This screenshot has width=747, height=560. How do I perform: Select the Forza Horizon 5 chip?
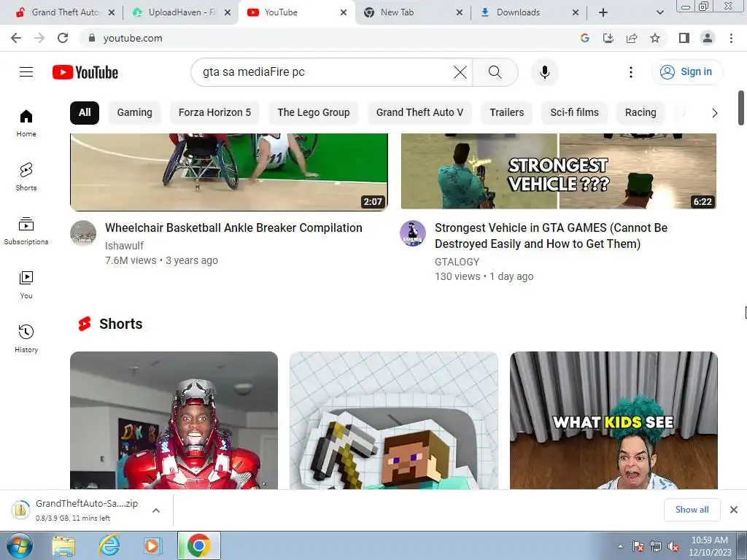214,113
